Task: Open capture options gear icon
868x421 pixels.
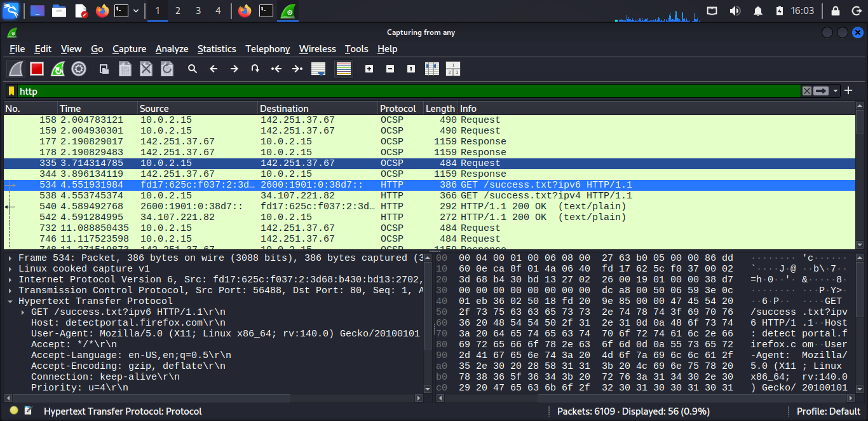Action: [79, 69]
